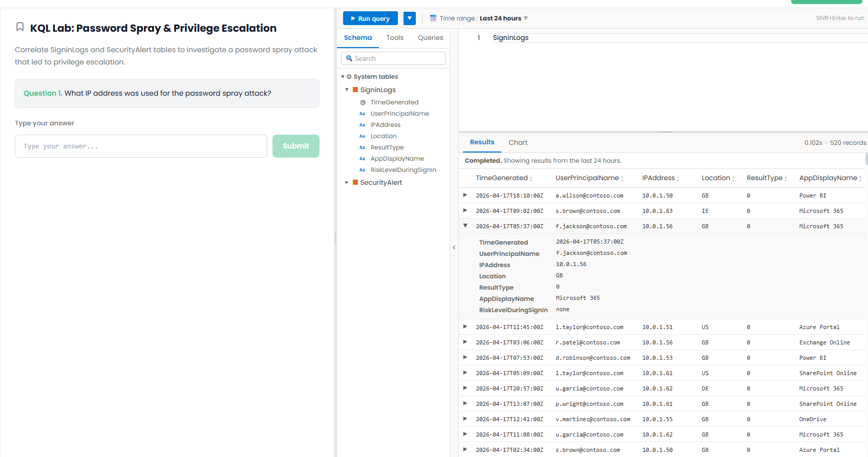This screenshot has width=868, height=457.
Task: Click the 10.0.1.63 IP address cell
Action: pos(657,211)
